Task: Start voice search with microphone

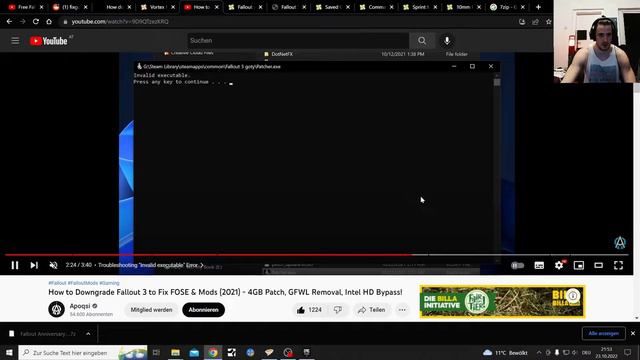Action: (x=447, y=40)
